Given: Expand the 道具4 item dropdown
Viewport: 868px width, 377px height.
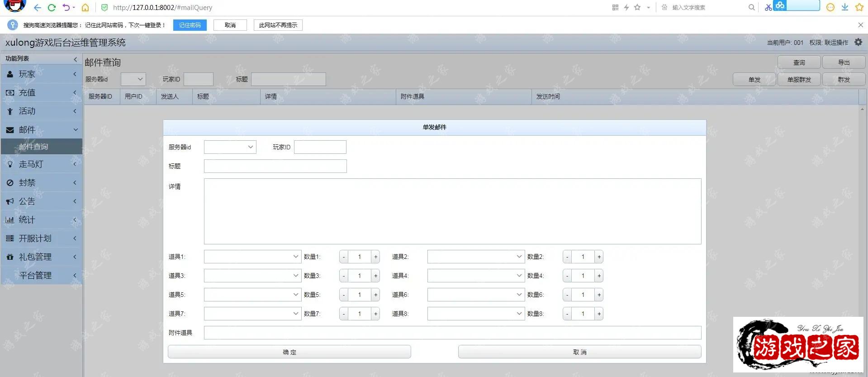Looking at the screenshot, I should [x=476, y=276].
